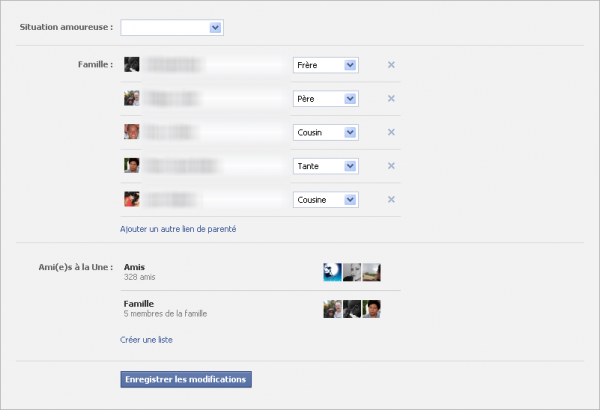The height and width of the screenshot is (410, 600).
Task: Click first friend thumbnail in Amis list
Action: [332, 272]
